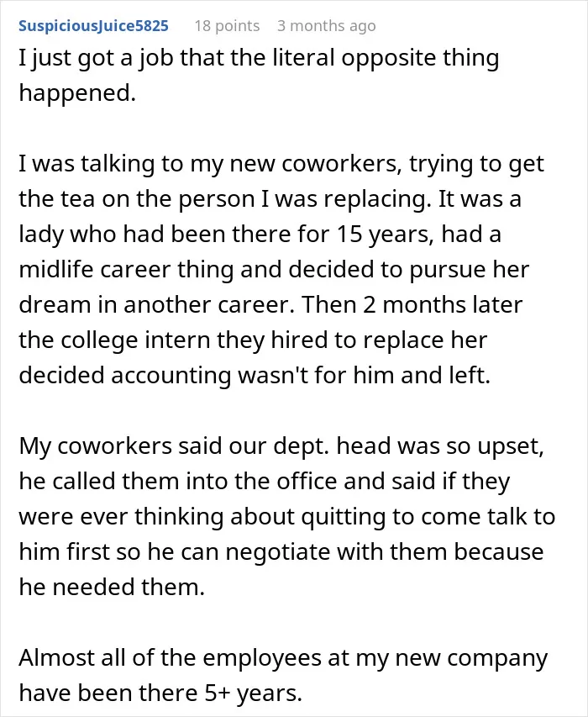This screenshot has width=588, height=717.
Task: Click the line starting "him first so he can"
Action: click(x=281, y=553)
